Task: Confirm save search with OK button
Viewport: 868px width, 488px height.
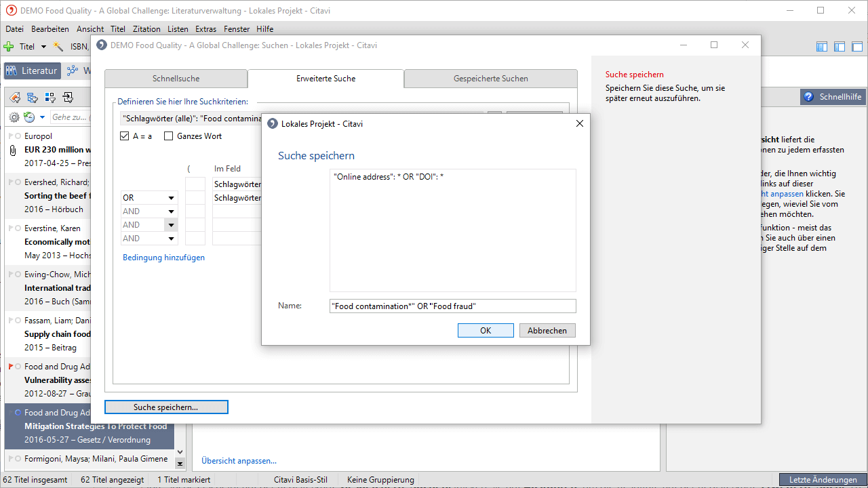Action: pyautogui.click(x=486, y=331)
